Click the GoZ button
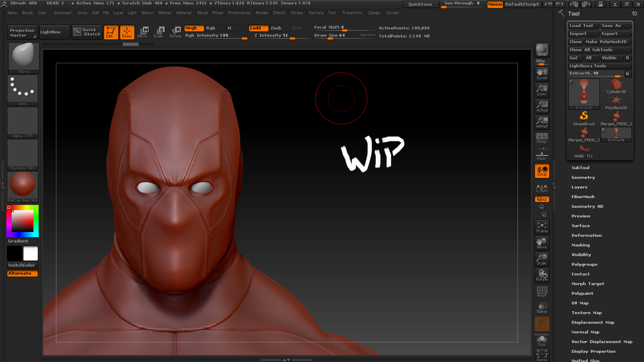Screen dimensions: 644x362 click(x=576, y=58)
